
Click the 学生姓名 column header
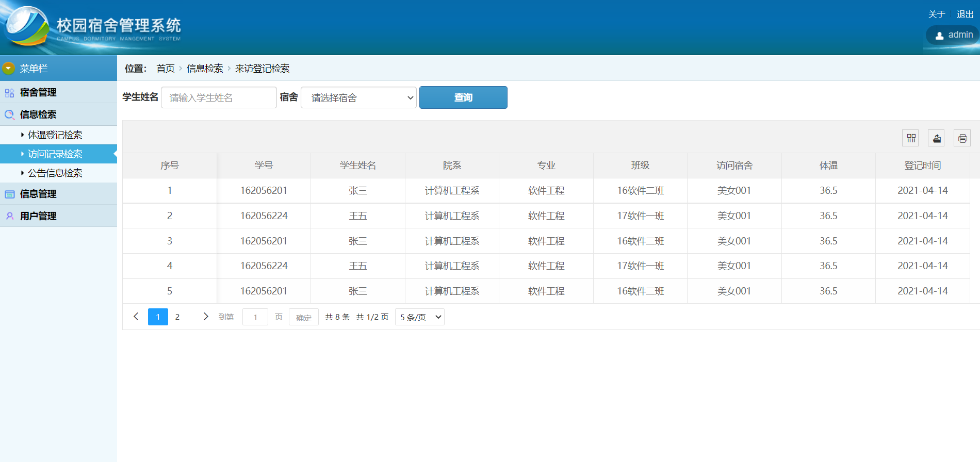point(358,166)
